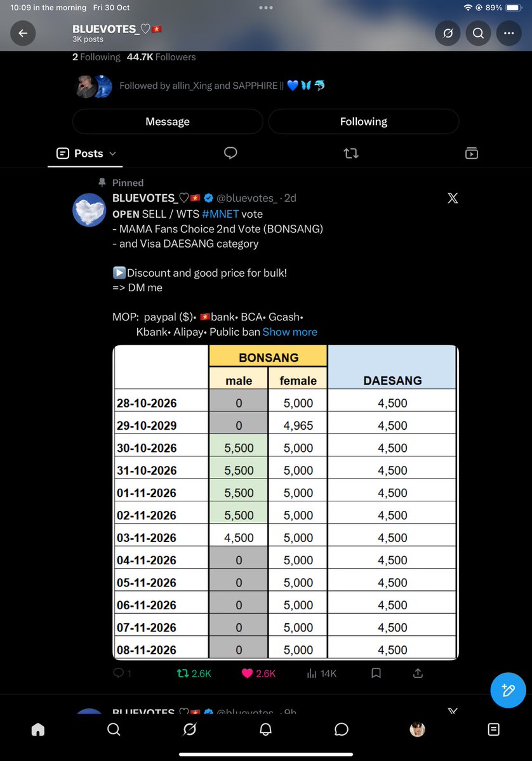Select the 3K posts header text
Viewport: 532px width, 761px height.
click(x=88, y=39)
